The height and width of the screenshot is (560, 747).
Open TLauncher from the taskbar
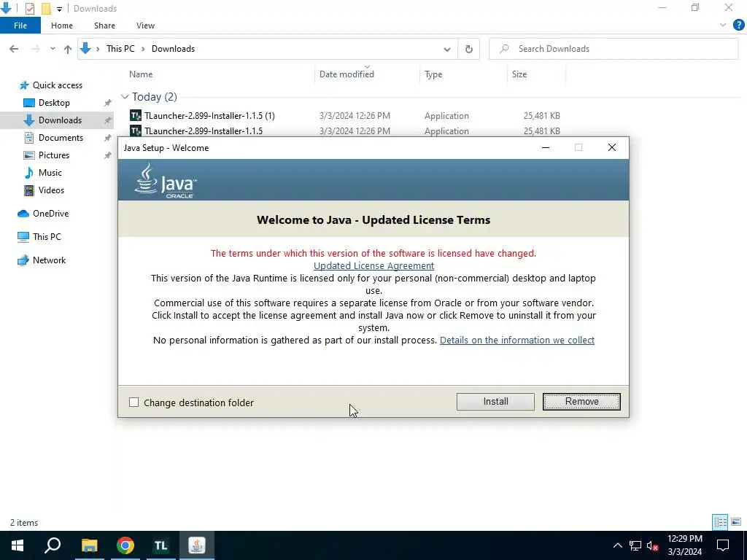(161, 545)
